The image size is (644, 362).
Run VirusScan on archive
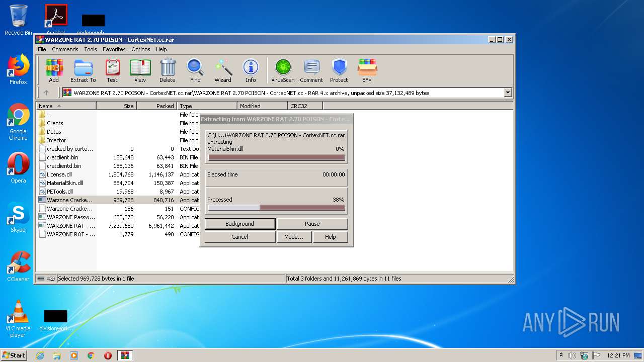tap(283, 71)
